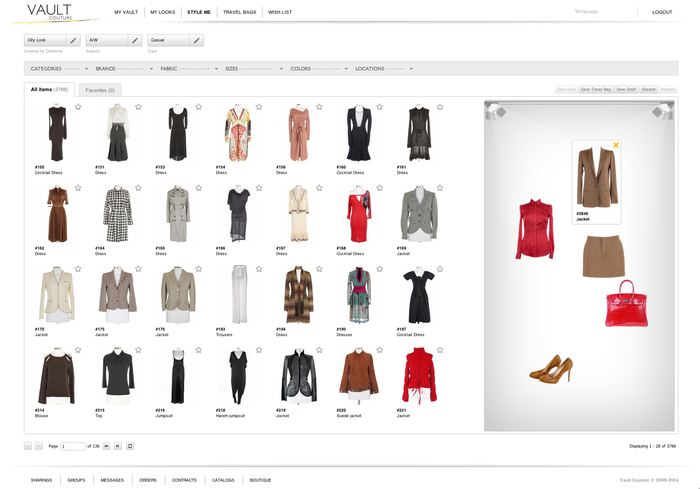The height and width of the screenshot is (489, 700).
Task: Go to the next page of items
Action: pyautogui.click(x=107, y=446)
